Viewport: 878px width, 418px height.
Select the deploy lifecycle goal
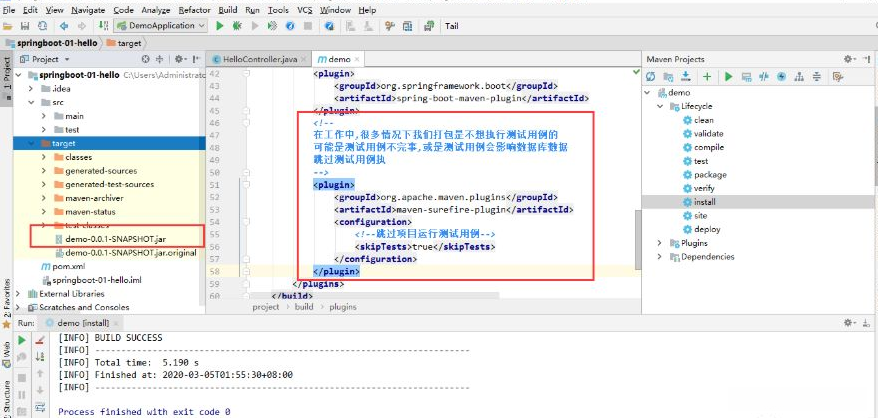(x=702, y=229)
